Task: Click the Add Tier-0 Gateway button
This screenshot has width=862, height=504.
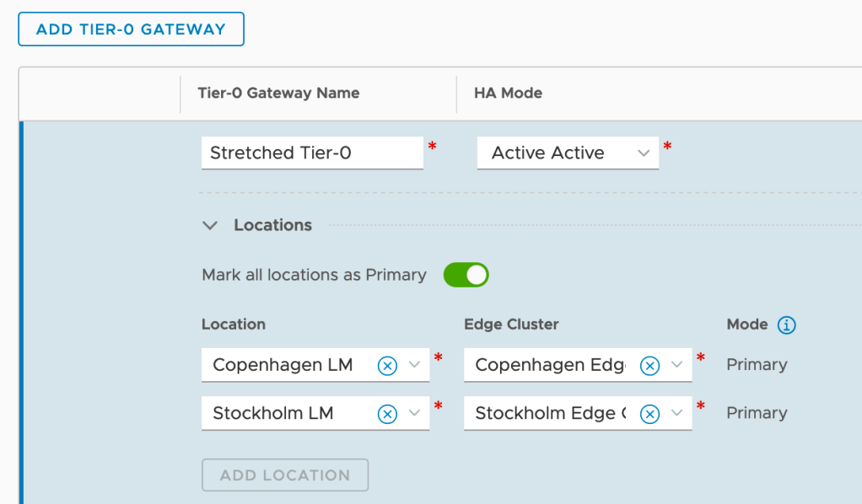Action: click(x=131, y=29)
